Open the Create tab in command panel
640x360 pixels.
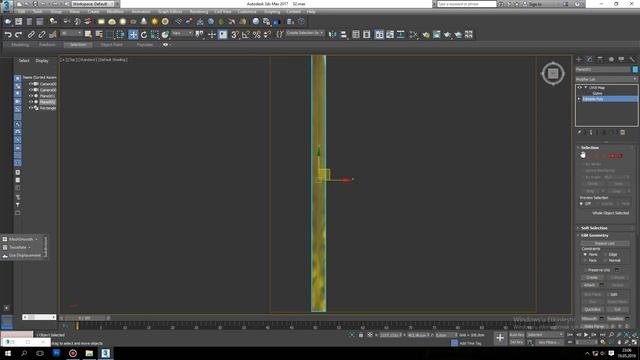pos(579,60)
